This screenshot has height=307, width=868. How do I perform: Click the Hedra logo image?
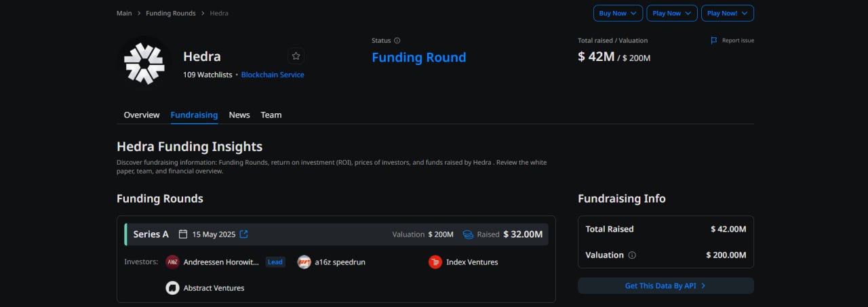pos(144,61)
